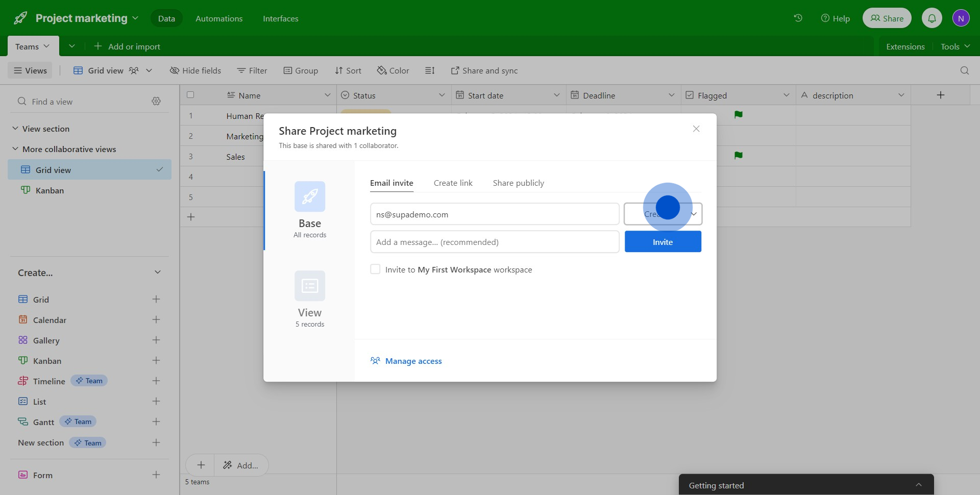The height and width of the screenshot is (495, 980).
Task: Click the base history clock icon
Action: tap(798, 18)
